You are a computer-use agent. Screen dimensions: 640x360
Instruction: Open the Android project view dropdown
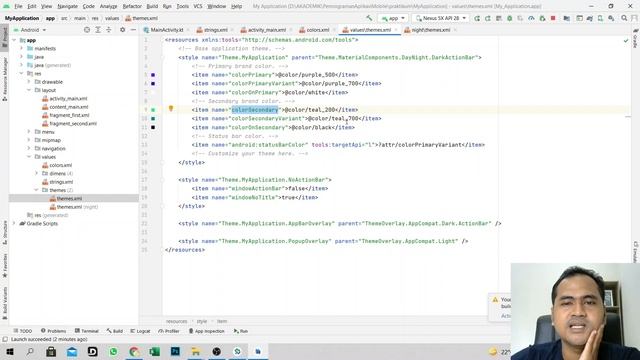tap(30, 30)
